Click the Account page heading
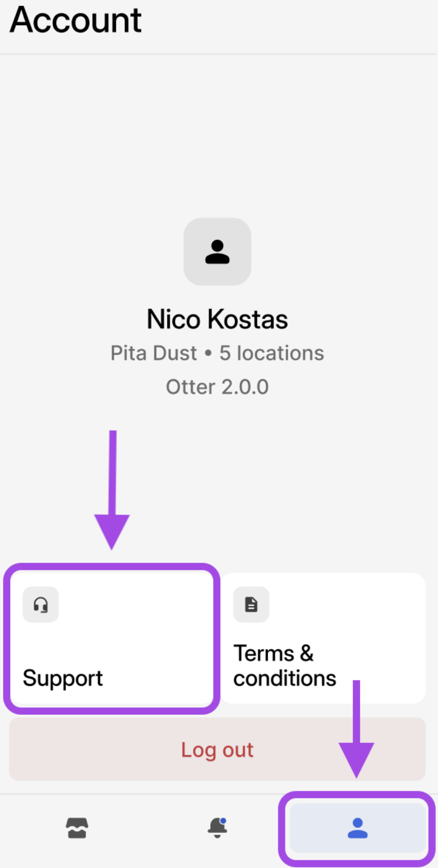 click(x=76, y=21)
